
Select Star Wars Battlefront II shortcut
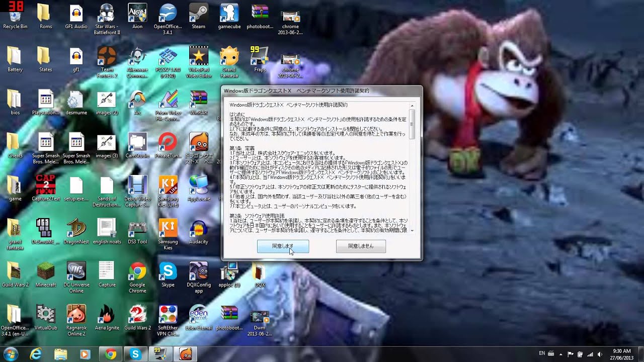pyautogui.click(x=107, y=19)
